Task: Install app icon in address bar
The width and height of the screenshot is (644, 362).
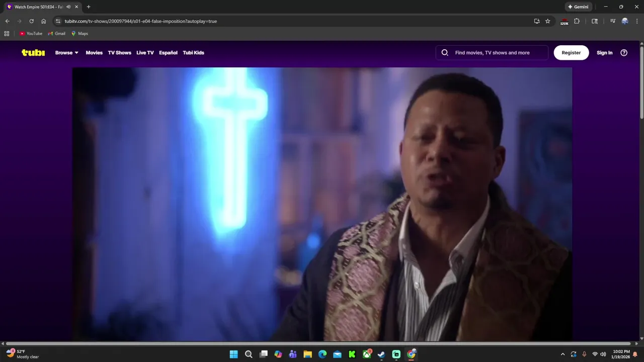Action: (537, 21)
